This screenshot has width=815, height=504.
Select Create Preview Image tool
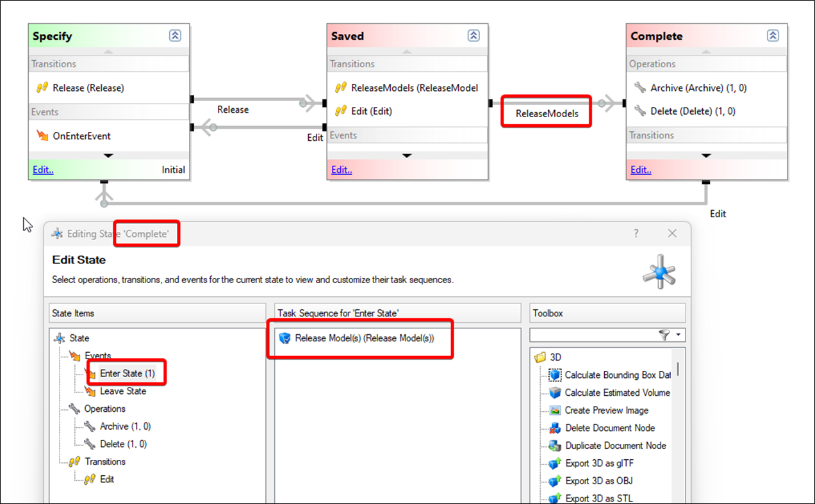(x=606, y=411)
